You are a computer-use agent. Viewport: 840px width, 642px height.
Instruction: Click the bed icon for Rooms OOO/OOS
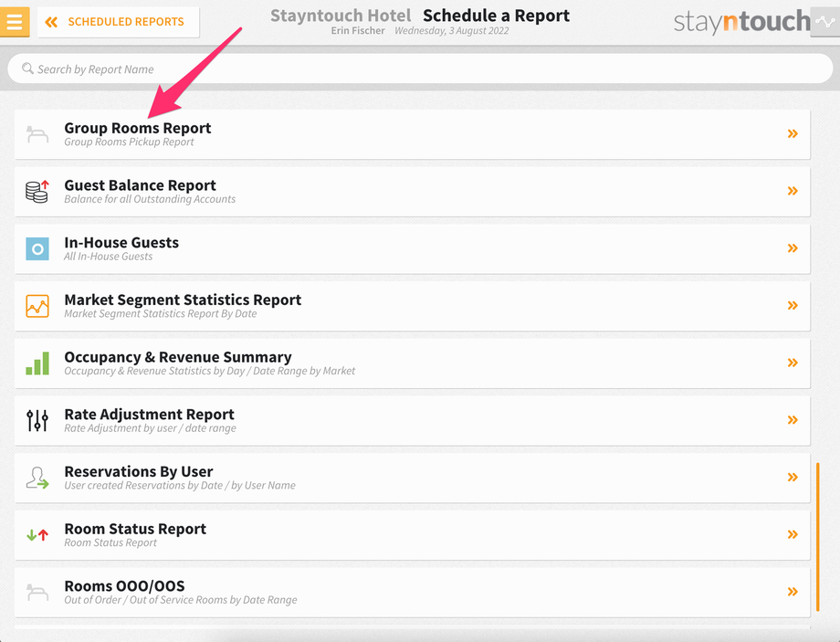tap(37, 593)
